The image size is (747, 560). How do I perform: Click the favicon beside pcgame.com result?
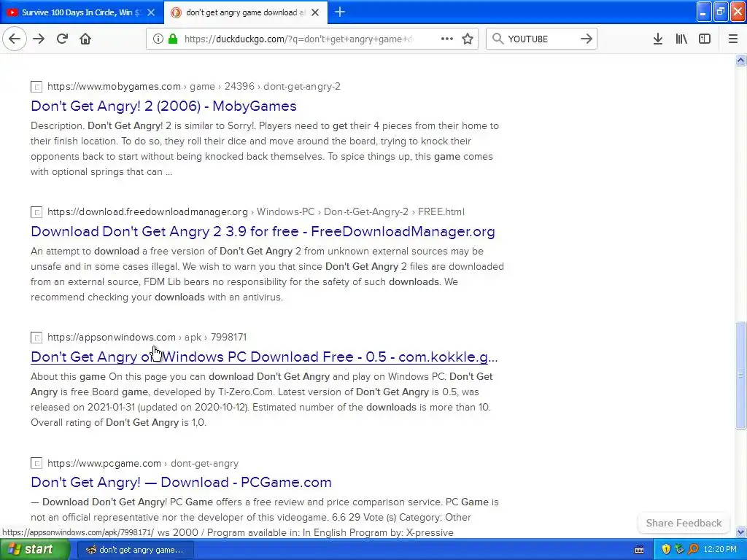coord(36,463)
